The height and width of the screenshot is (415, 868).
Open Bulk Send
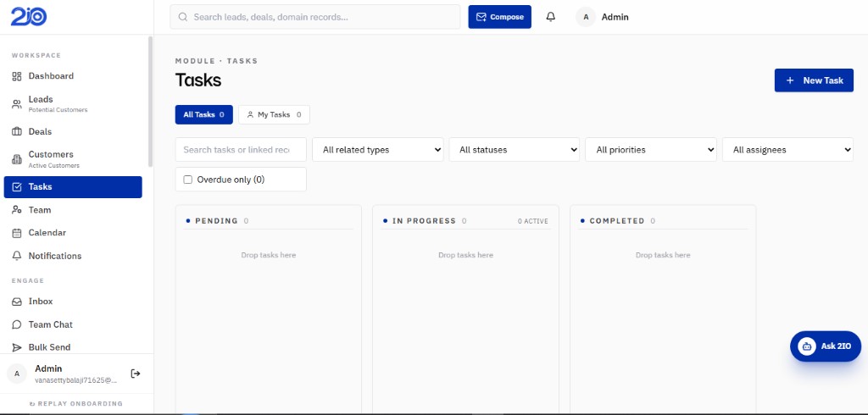pyautogui.click(x=73, y=347)
